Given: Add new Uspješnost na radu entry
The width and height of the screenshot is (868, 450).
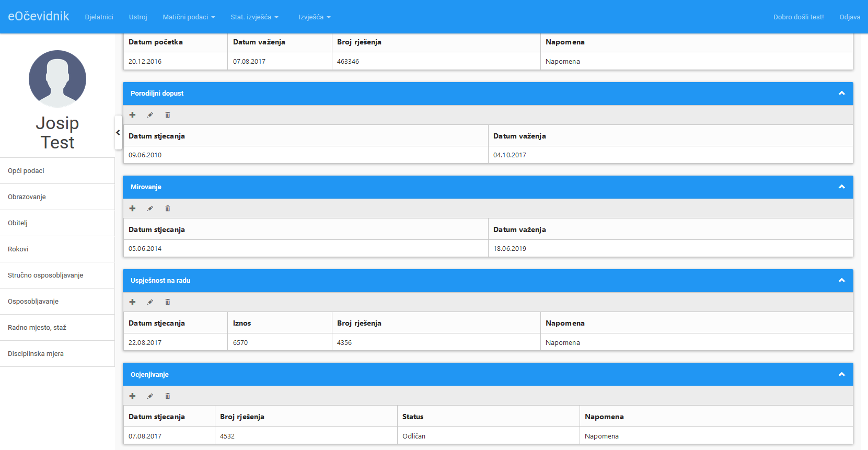Looking at the screenshot, I should click(133, 302).
